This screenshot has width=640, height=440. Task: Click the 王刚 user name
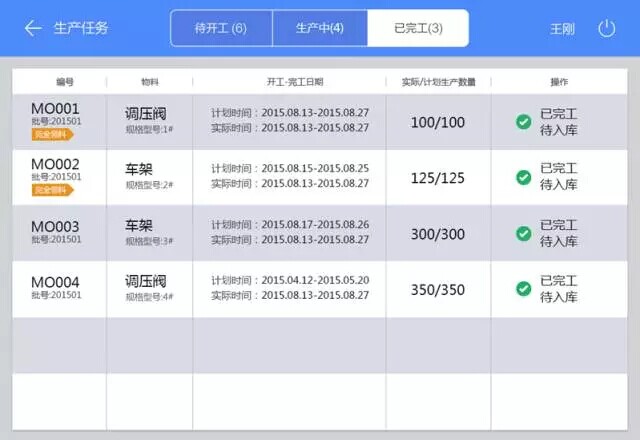(562, 28)
